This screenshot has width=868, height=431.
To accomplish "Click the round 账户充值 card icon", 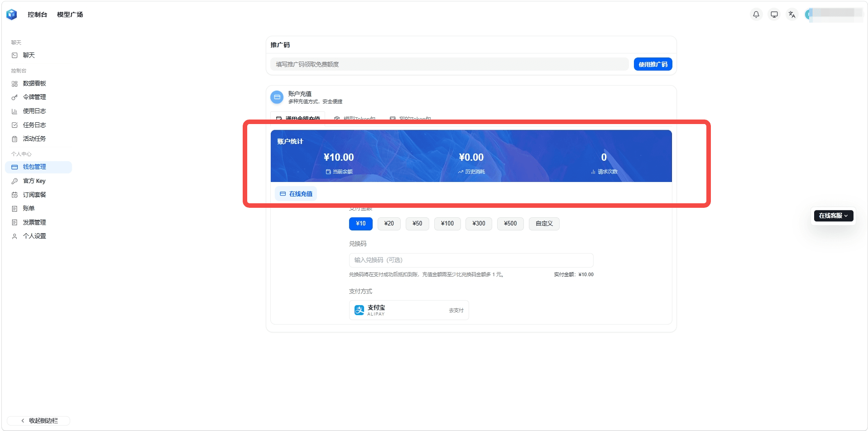I will (x=277, y=97).
